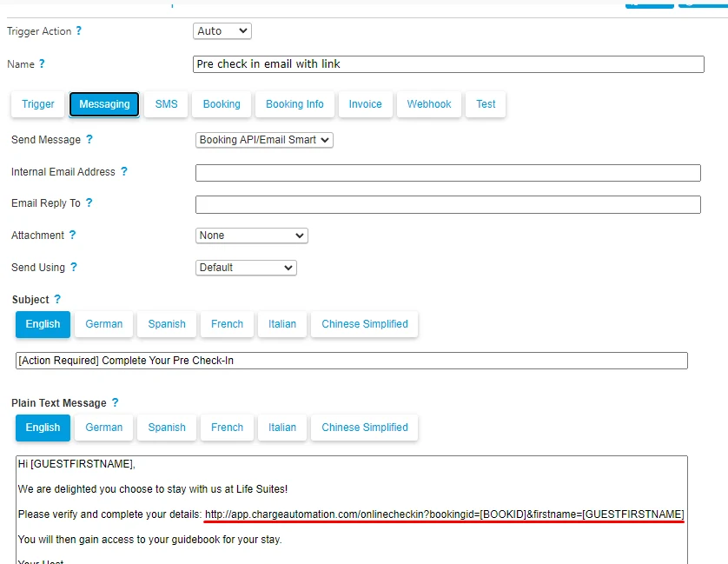Click the Subject text field

[x=352, y=361]
